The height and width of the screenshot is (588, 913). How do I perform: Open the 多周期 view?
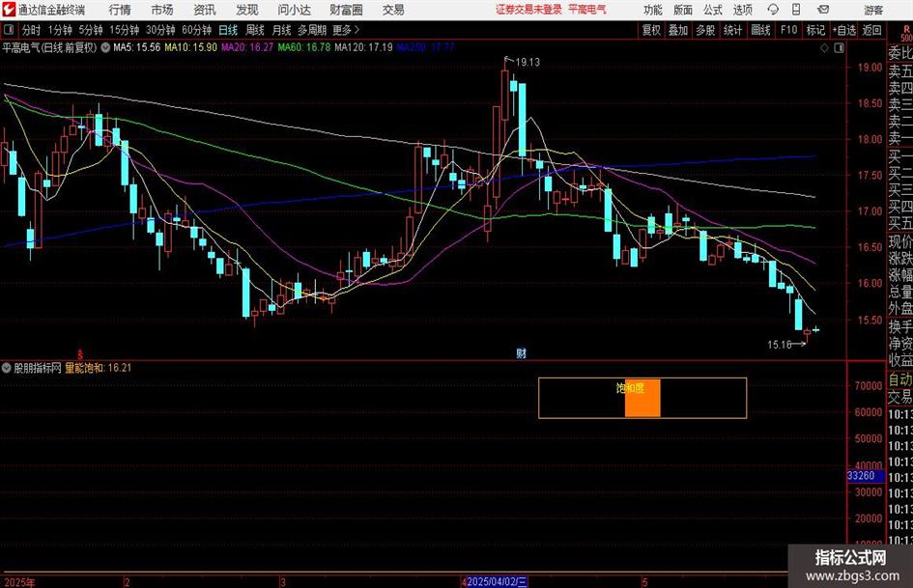pyautogui.click(x=312, y=30)
